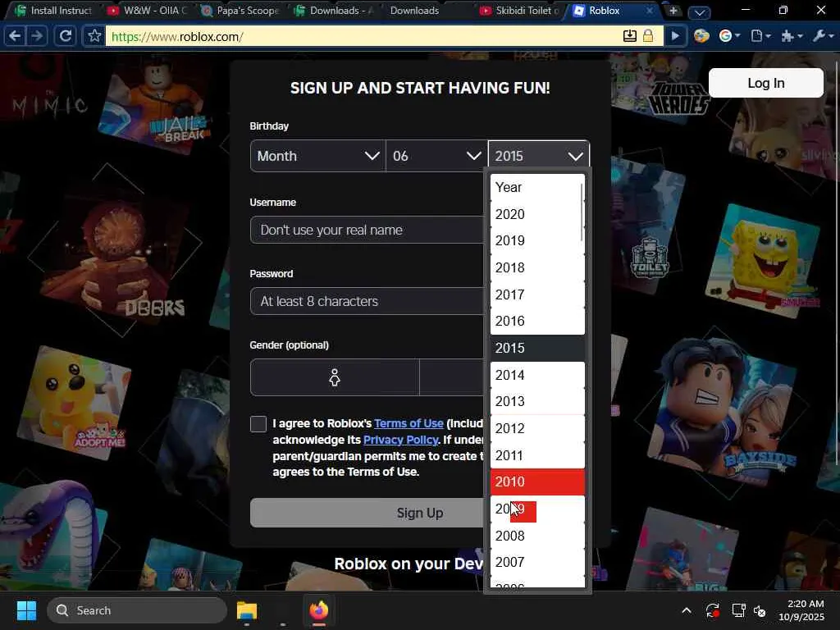Choose highlighted 2010 from year list
The height and width of the screenshot is (630, 840).
point(537,482)
